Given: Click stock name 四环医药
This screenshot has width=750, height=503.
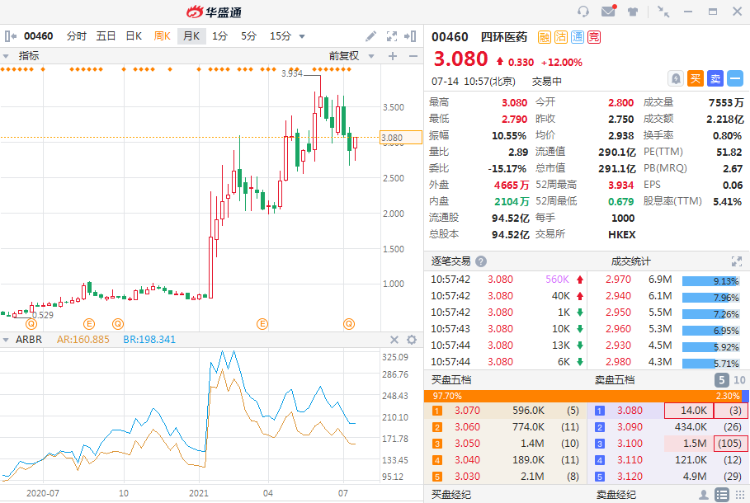Looking at the screenshot, I should tap(504, 37).
